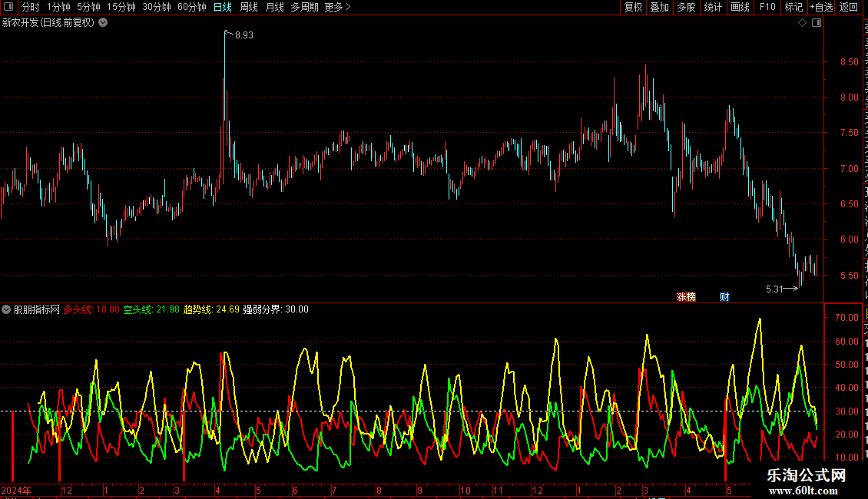Switch to 月线 monthly chart
Viewport: 868px width, 499px height.
point(274,7)
